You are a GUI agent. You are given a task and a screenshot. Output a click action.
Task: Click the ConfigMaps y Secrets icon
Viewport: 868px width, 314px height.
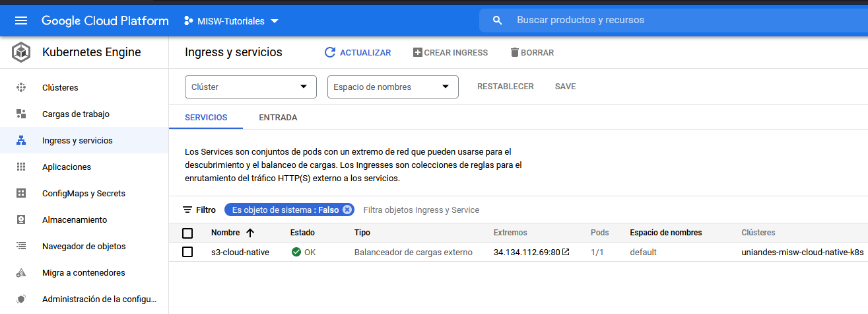(x=21, y=193)
